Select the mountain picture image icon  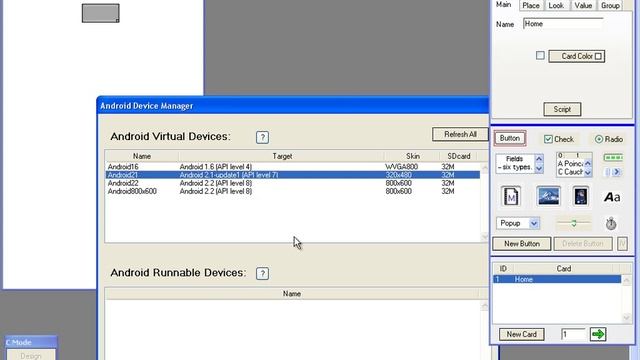click(x=548, y=196)
